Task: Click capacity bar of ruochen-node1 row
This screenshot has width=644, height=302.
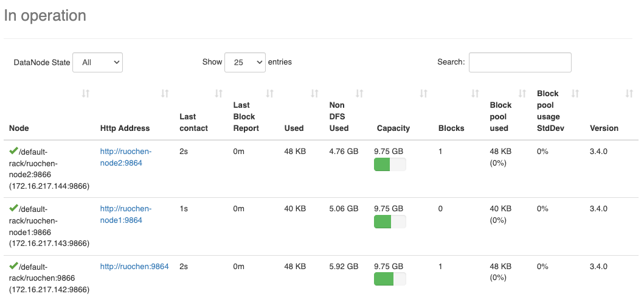Action: (x=390, y=222)
